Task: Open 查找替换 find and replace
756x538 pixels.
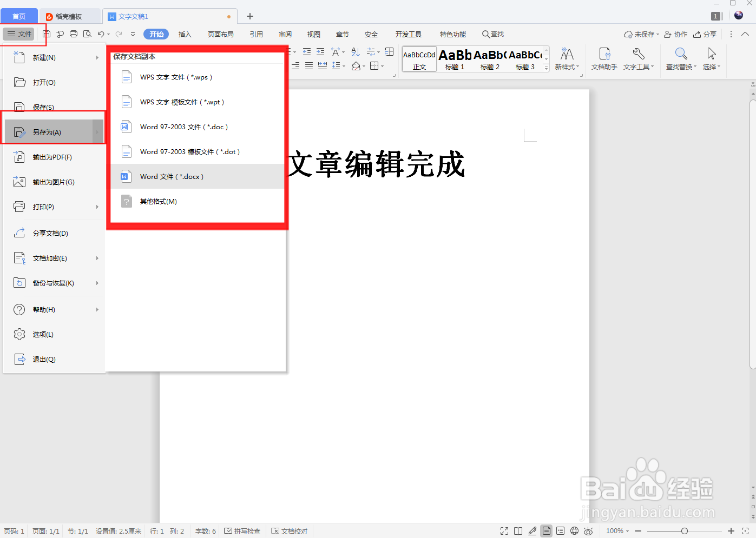Action: tap(680, 58)
